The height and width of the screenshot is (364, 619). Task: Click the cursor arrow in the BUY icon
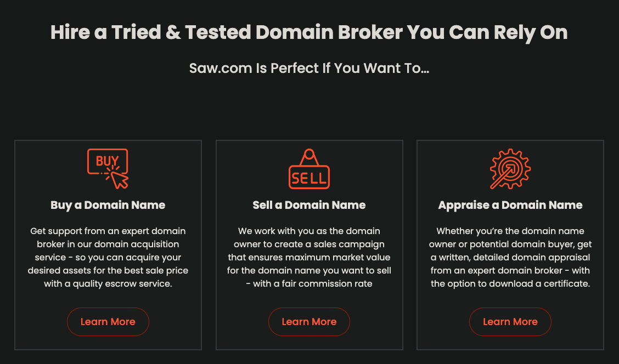click(x=120, y=180)
